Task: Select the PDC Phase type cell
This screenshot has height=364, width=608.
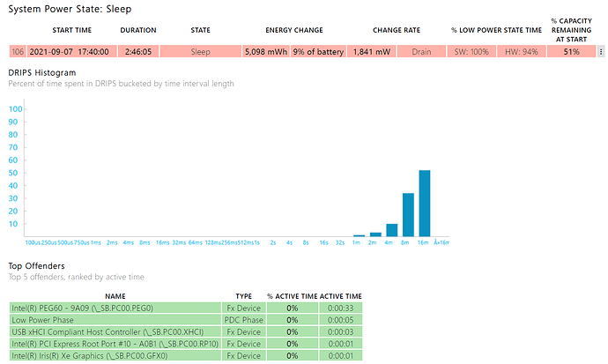Action: coord(244,320)
